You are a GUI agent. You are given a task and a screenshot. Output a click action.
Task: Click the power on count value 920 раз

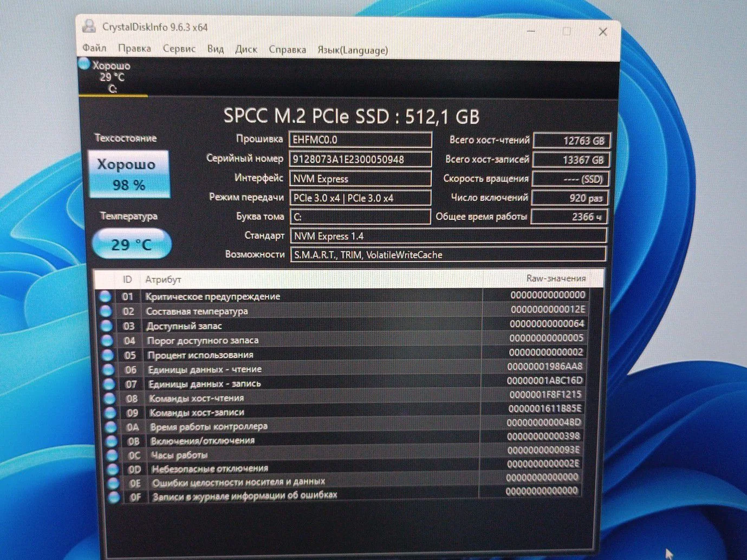[x=570, y=198]
